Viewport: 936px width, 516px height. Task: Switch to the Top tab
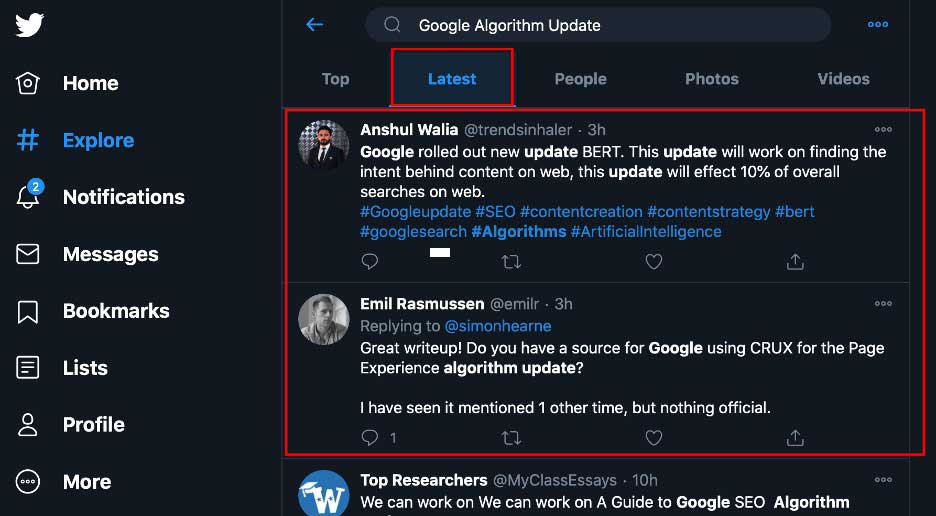(x=335, y=79)
